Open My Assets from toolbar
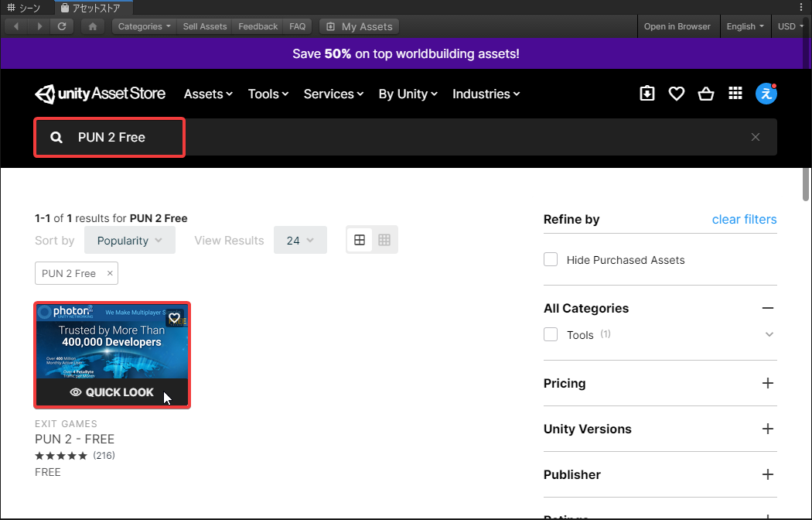This screenshot has width=812, height=520. point(360,26)
